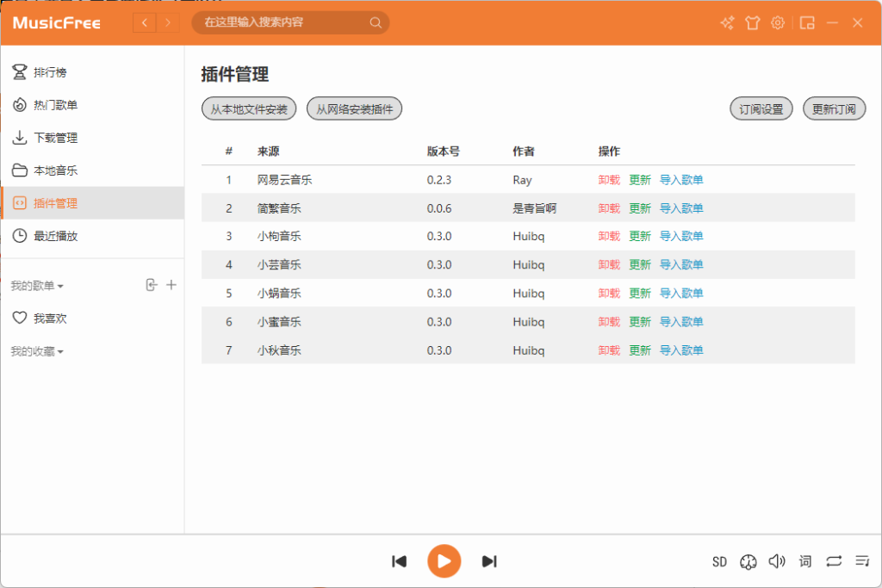Import playlist via 网易云音乐 plugin

pos(681,180)
